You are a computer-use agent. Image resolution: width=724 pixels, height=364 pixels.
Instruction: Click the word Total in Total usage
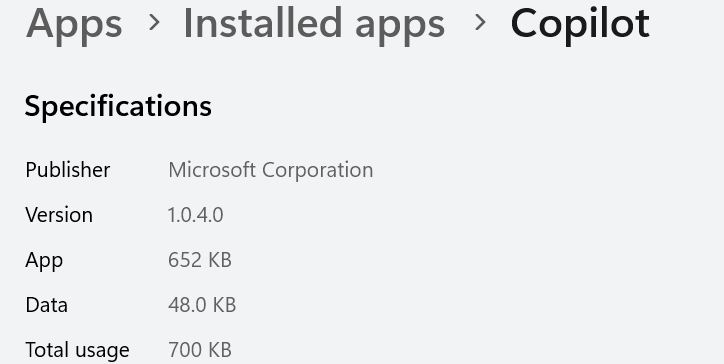point(45,350)
